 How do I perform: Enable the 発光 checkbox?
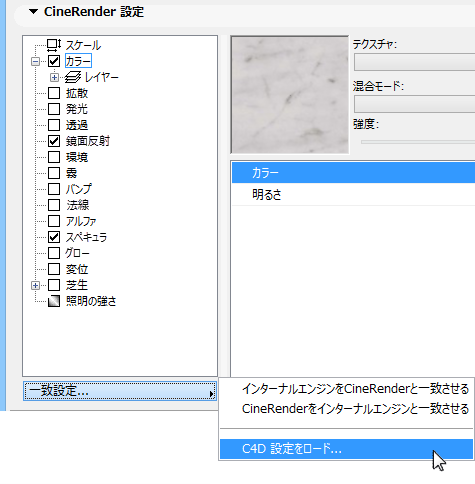click(x=54, y=109)
